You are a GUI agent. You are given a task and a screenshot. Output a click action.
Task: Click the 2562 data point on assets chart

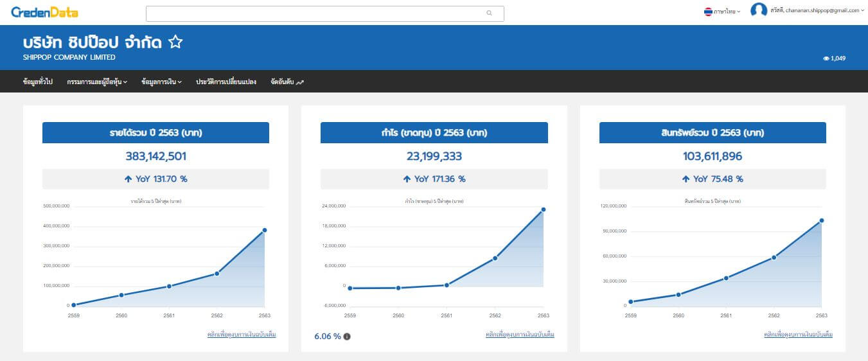click(x=774, y=258)
